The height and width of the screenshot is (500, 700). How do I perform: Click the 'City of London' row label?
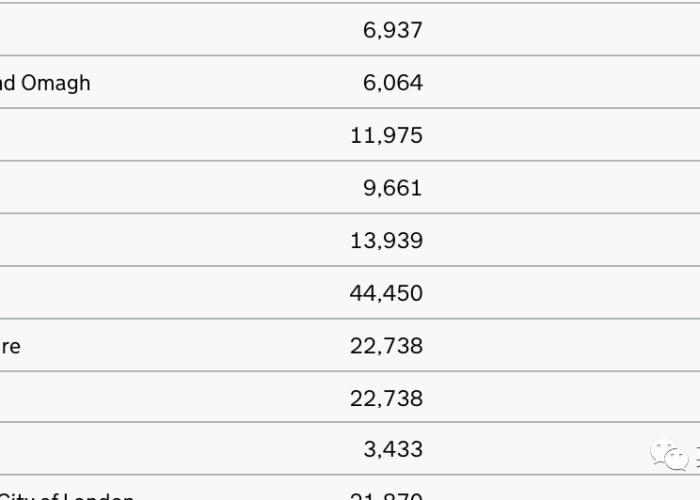(67, 496)
